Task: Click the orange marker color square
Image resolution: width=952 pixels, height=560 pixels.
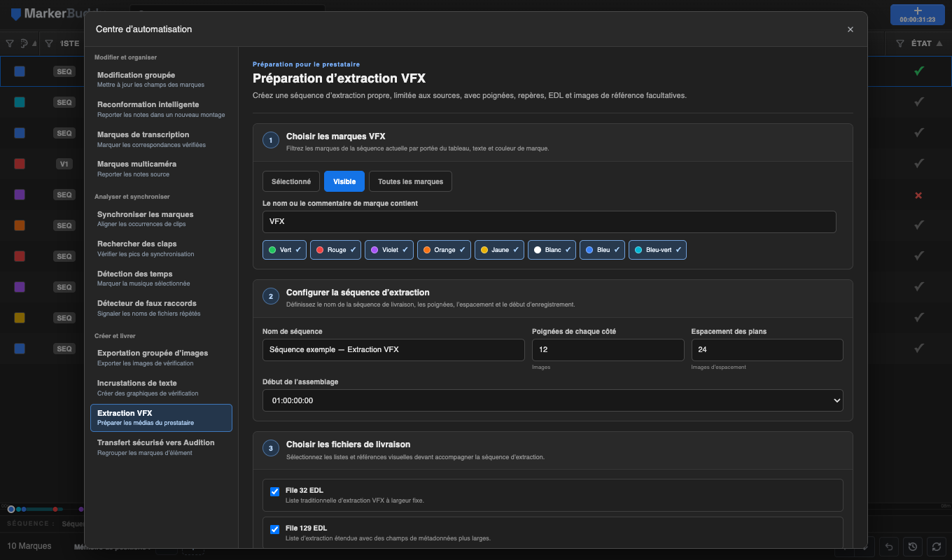Action: (x=20, y=225)
